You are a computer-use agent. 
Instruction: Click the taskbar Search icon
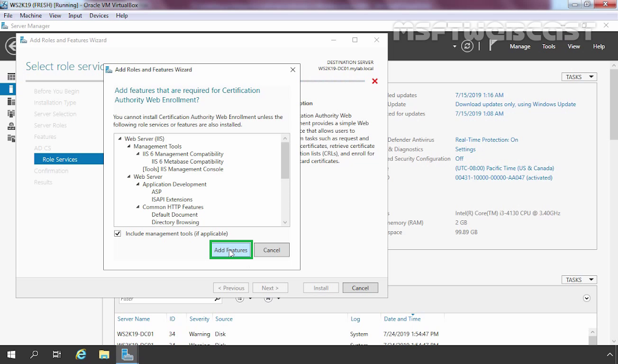pyautogui.click(x=34, y=354)
